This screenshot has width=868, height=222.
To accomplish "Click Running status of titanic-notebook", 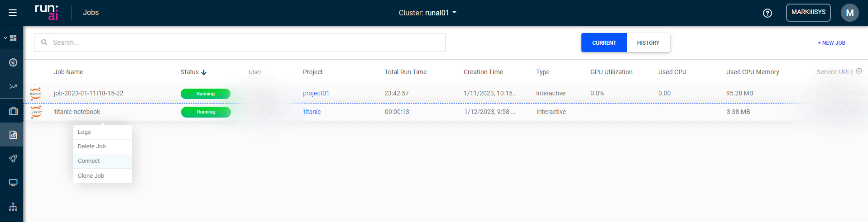I will pos(206,112).
